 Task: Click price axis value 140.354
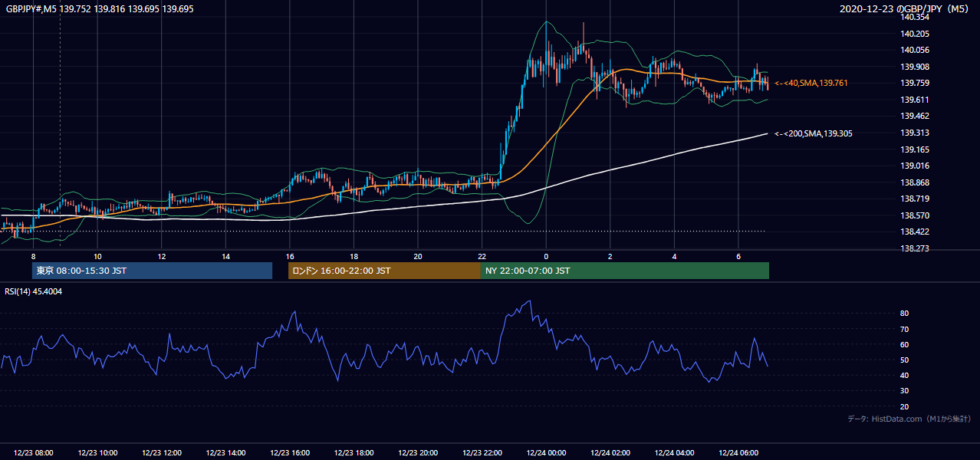(x=916, y=17)
